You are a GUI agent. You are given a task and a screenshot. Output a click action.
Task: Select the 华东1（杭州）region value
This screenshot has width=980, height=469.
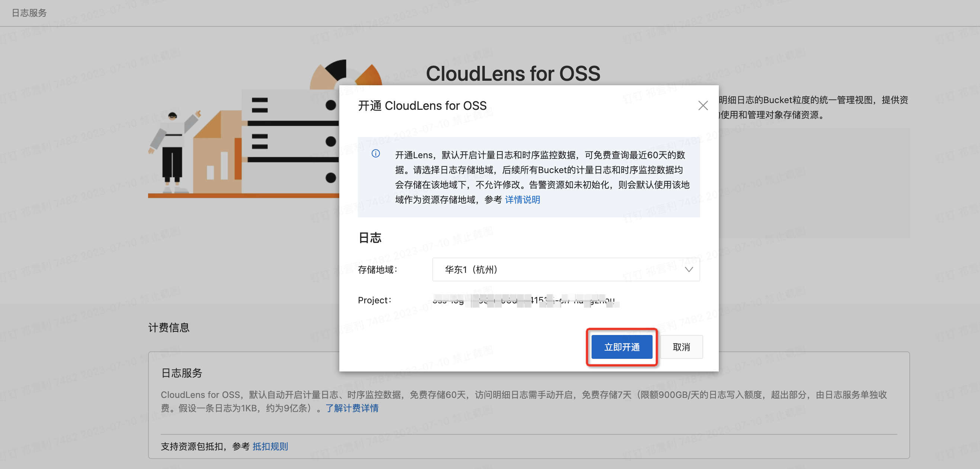click(471, 269)
